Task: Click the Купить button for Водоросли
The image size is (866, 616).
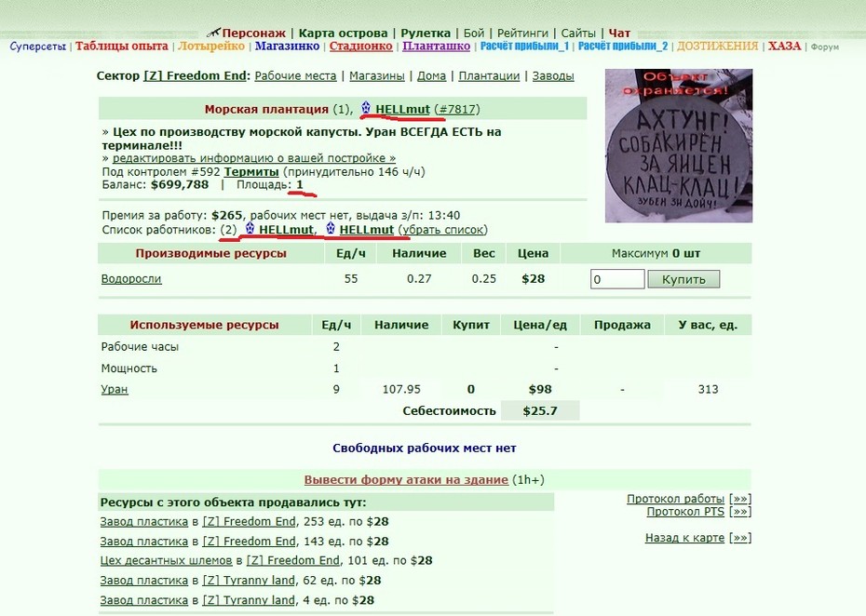Action: pos(683,279)
